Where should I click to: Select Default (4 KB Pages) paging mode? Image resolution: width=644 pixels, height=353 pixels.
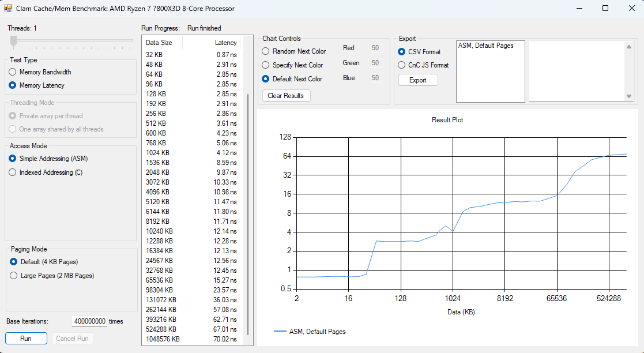tap(44, 262)
